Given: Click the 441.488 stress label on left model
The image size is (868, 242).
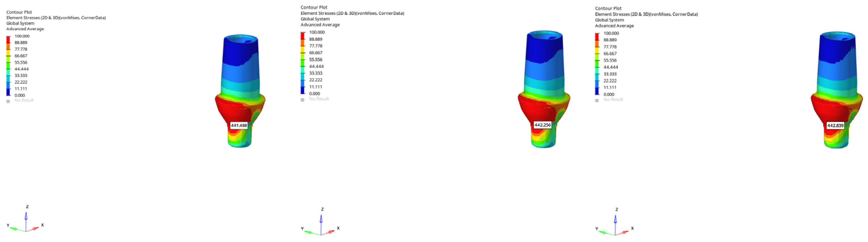Looking at the screenshot, I should coord(239,125).
